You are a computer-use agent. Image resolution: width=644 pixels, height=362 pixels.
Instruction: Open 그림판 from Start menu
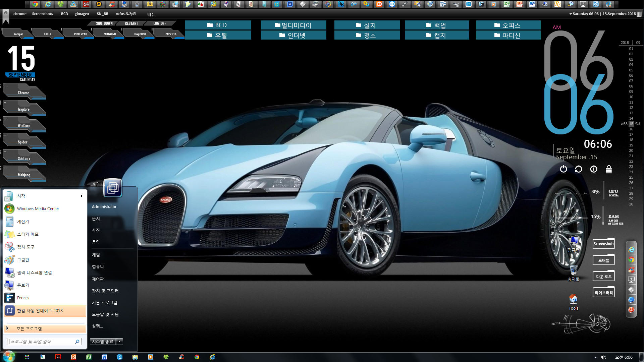[x=45, y=259]
